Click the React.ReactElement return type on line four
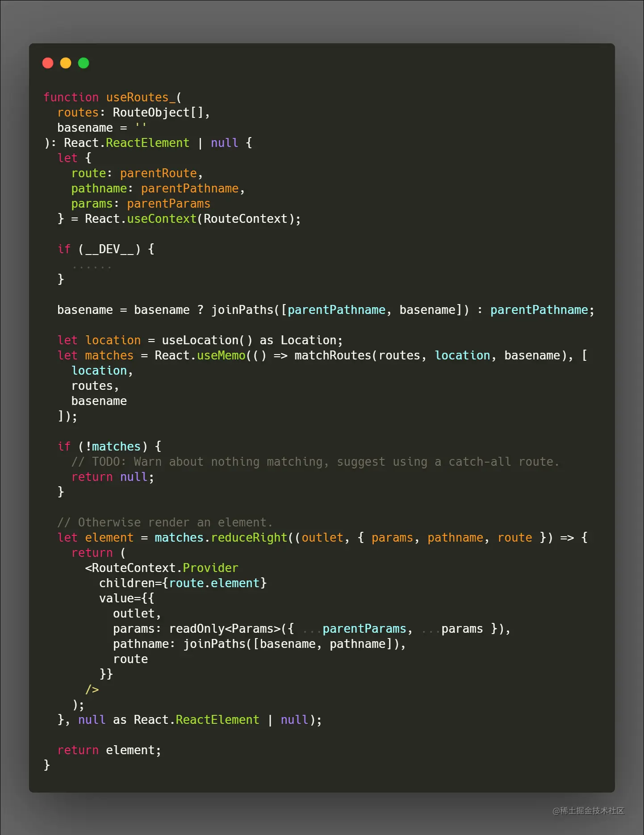 [127, 143]
